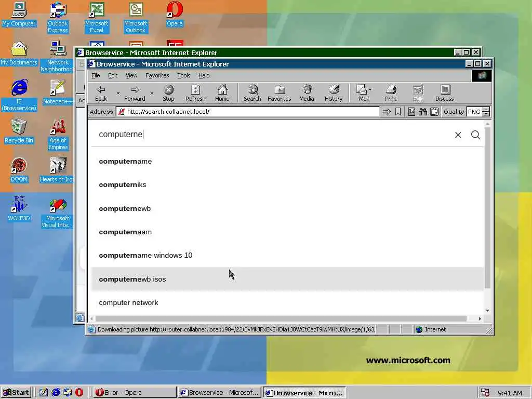
Task: Open Microsoft Excel desktop shortcut
Action: point(97,18)
